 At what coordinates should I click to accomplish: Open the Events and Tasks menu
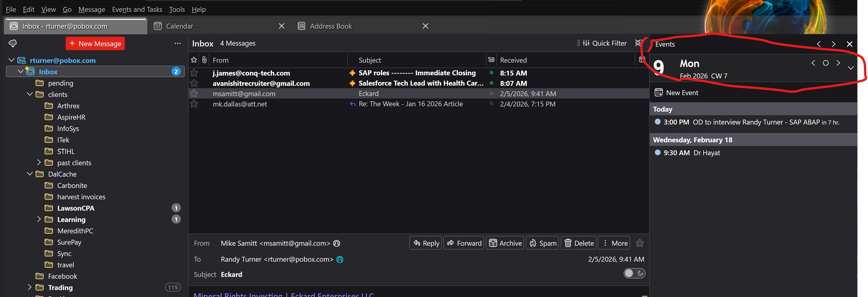coord(137,10)
